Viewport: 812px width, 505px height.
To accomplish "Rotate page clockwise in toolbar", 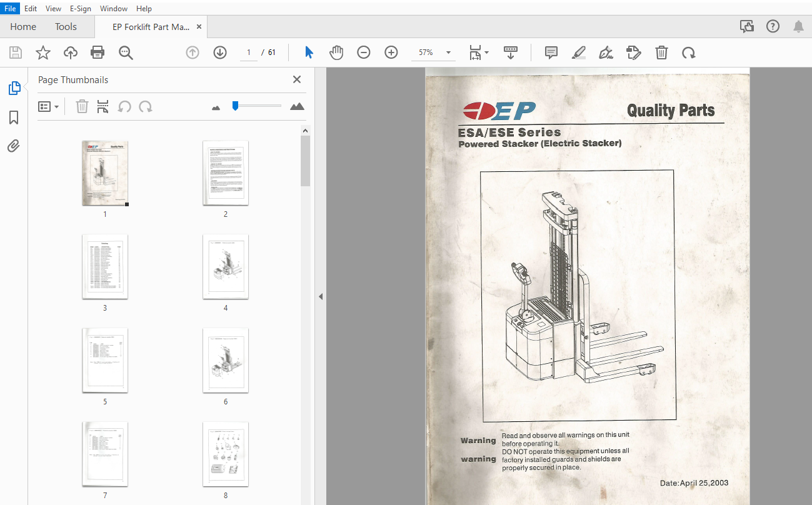I will (689, 52).
